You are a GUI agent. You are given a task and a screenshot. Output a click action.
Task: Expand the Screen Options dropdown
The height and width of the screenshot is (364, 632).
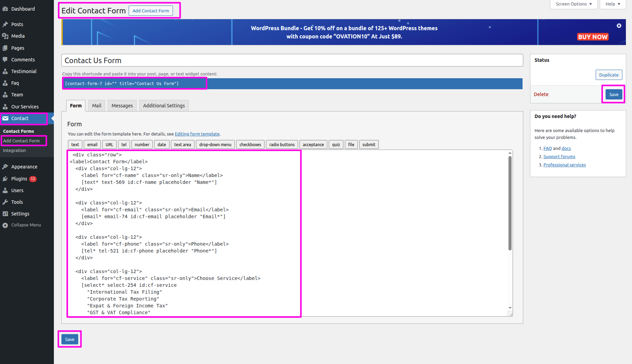point(574,4)
